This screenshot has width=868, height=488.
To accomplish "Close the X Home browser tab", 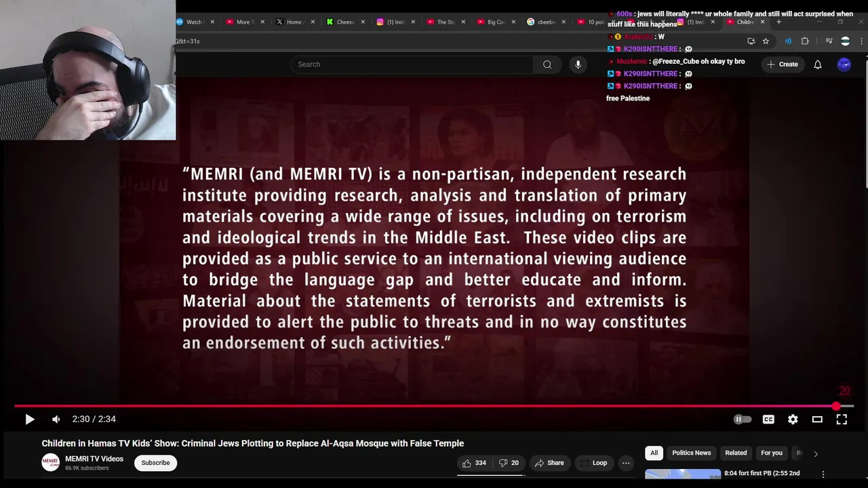I will click(313, 22).
